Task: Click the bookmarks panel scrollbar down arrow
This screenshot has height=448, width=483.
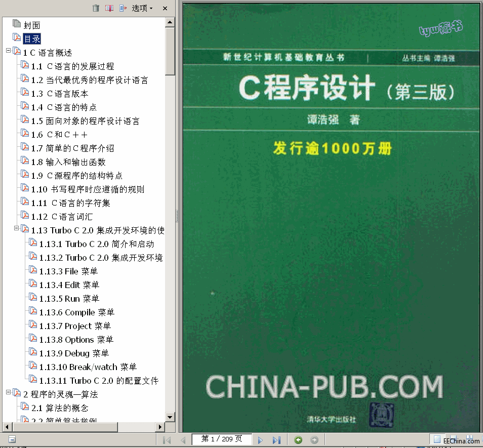Action: (x=171, y=416)
